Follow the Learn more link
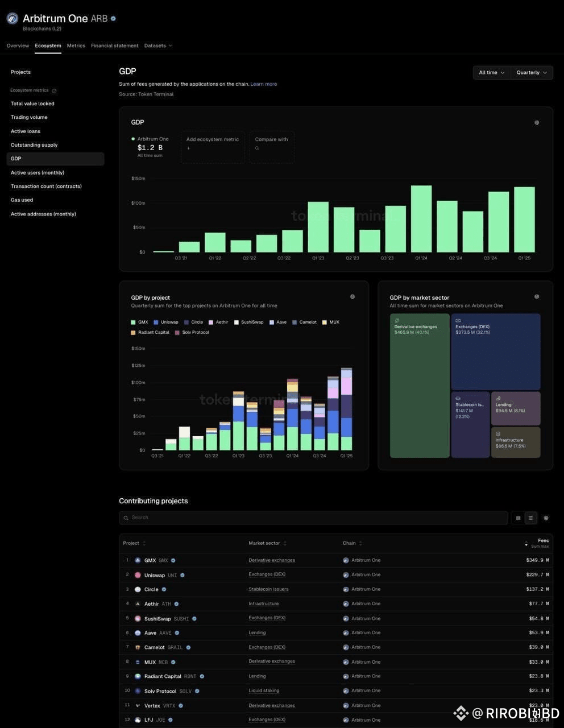This screenshot has width=564, height=728. pos(264,84)
